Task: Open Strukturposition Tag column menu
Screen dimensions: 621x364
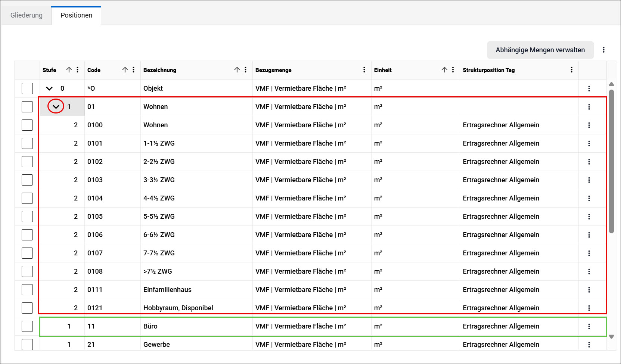Action: [571, 70]
